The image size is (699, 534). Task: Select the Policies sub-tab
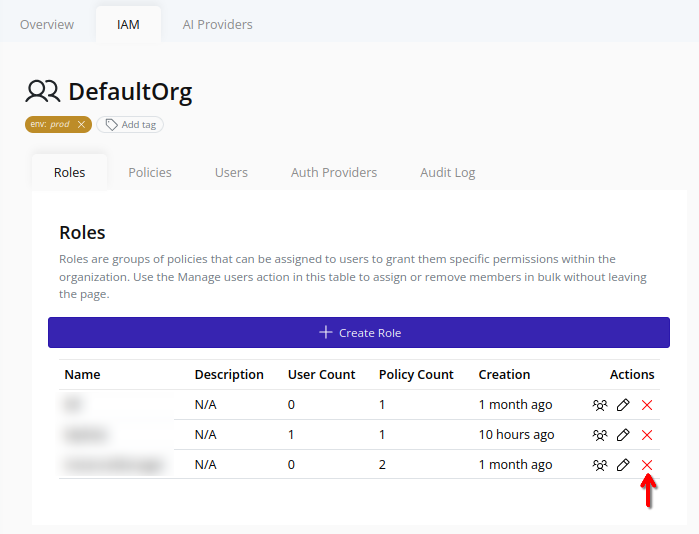point(150,172)
